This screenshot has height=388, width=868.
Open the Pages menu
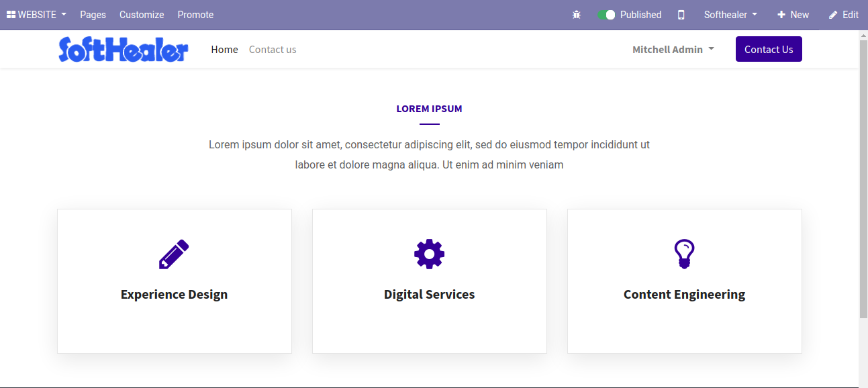tap(93, 15)
